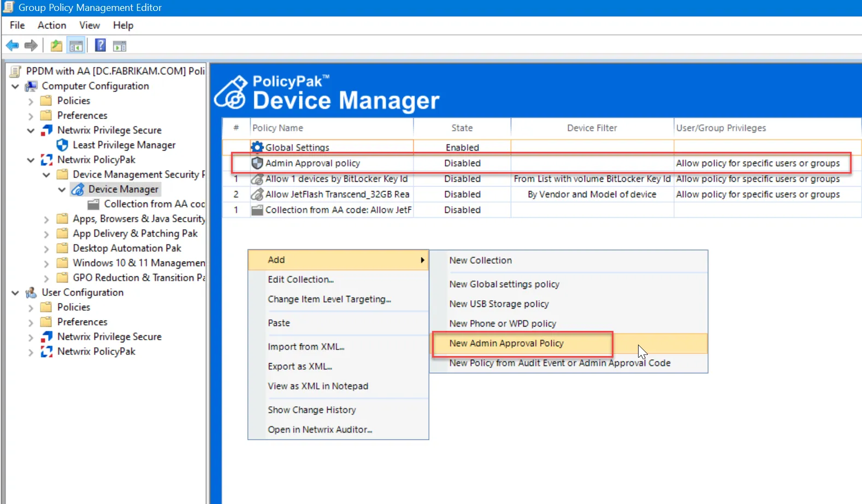The height and width of the screenshot is (504, 862).
Task: Choose Open in Netwrix Auditor
Action: (x=338, y=430)
